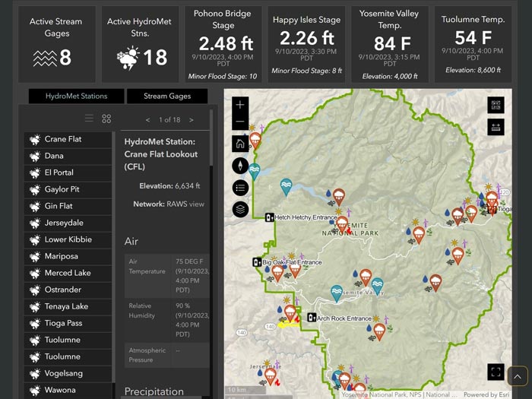Click the 'Elevation: 6,634 ft' text
Viewport: 532px width, 399px height.
click(x=169, y=186)
